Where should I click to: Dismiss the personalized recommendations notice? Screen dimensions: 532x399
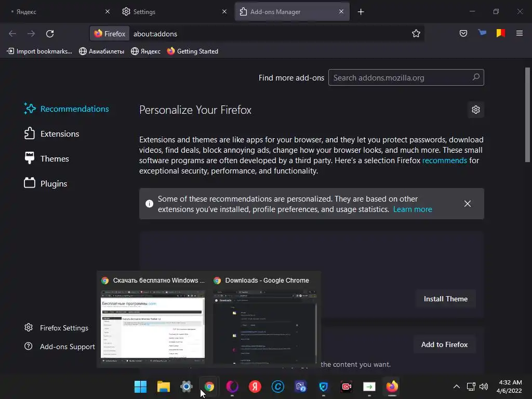(x=467, y=204)
